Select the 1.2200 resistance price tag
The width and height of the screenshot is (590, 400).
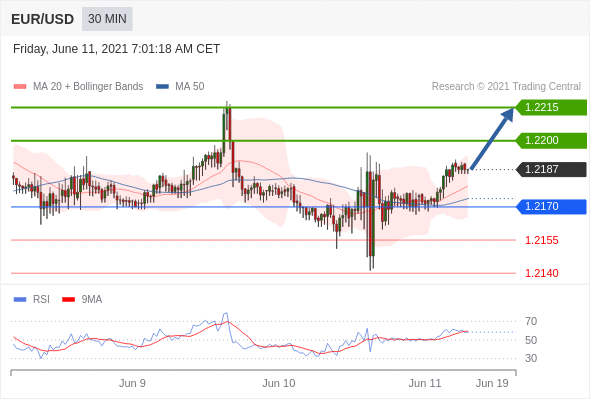(x=551, y=140)
